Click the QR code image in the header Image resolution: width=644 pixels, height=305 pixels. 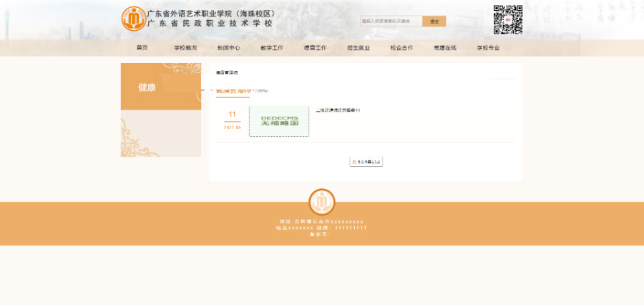(507, 19)
